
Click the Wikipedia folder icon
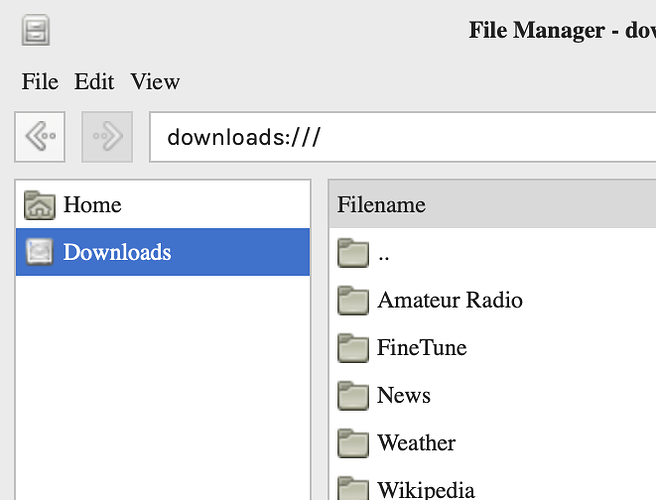point(354,489)
